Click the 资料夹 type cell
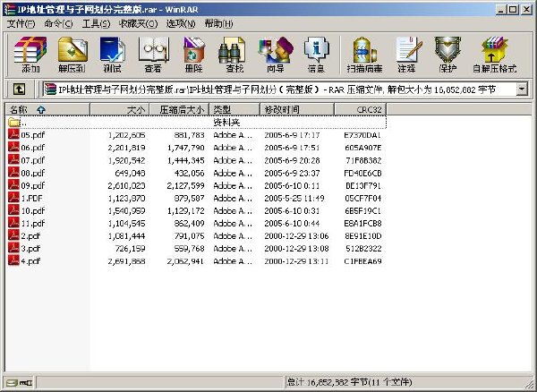The width and height of the screenshot is (537, 392). [x=226, y=123]
